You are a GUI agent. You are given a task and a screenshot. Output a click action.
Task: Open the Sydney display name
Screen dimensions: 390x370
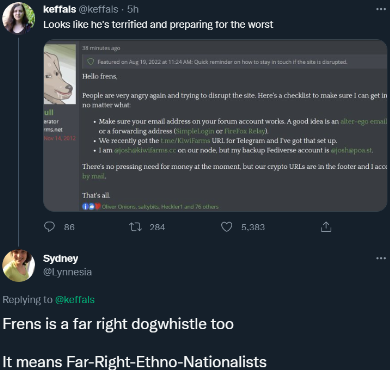[x=60, y=258]
